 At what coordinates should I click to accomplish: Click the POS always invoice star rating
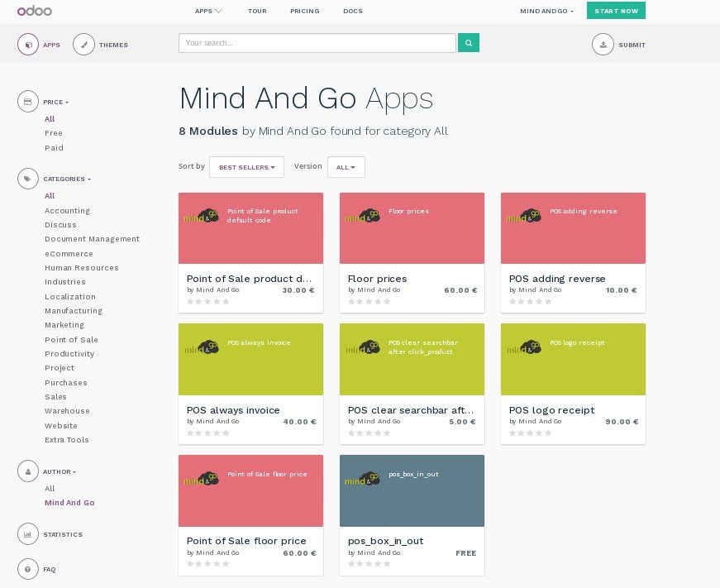point(208,433)
